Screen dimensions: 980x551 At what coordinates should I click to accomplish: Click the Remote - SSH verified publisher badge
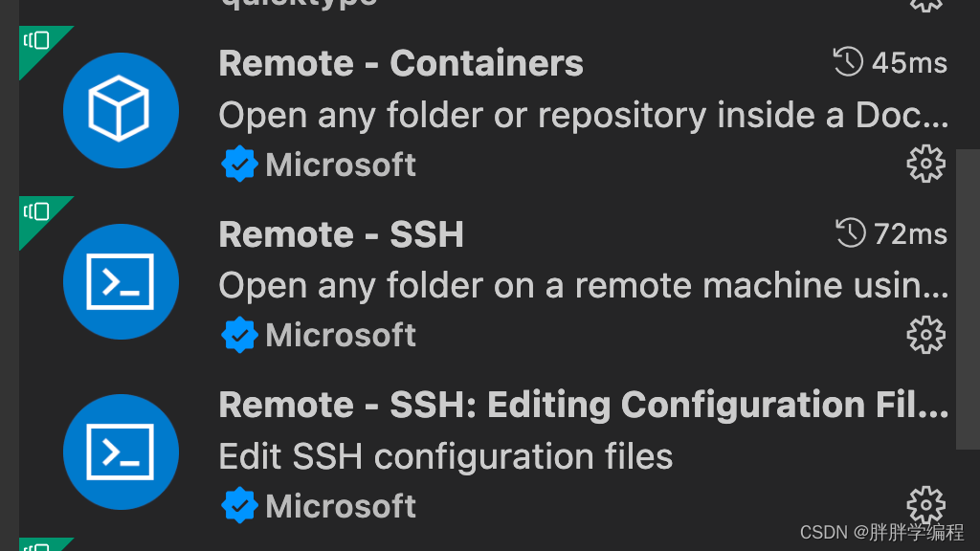click(x=239, y=335)
